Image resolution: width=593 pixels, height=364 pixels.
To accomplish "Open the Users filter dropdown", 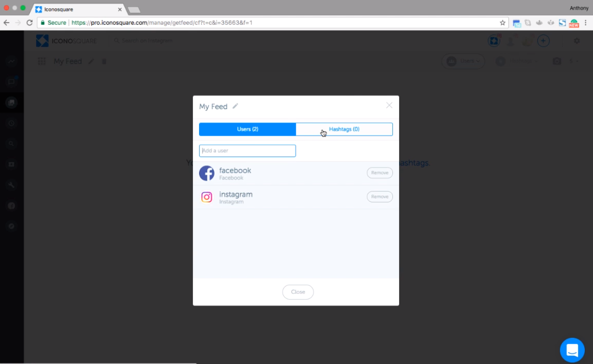I will [463, 61].
